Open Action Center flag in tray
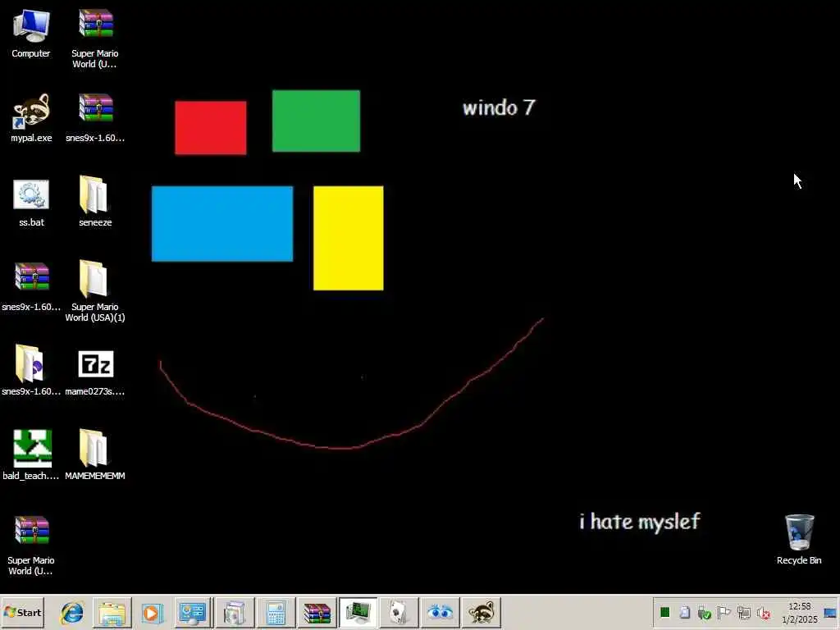Viewport: 840px width, 630px height. click(724, 612)
